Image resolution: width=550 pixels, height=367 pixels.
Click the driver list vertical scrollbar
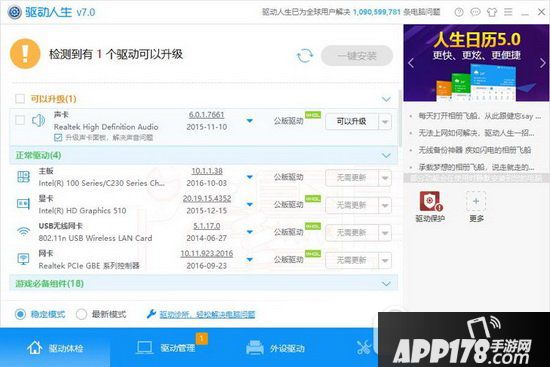[x=400, y=118]
